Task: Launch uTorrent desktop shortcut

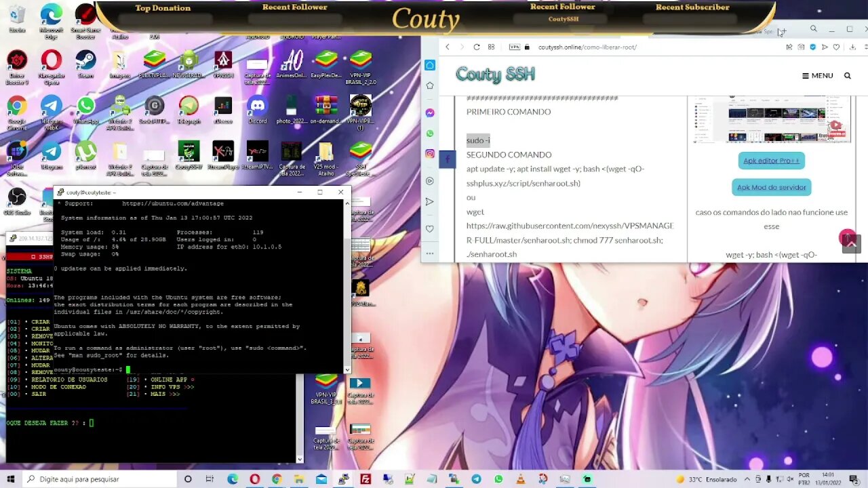Action: coord(85,155)
